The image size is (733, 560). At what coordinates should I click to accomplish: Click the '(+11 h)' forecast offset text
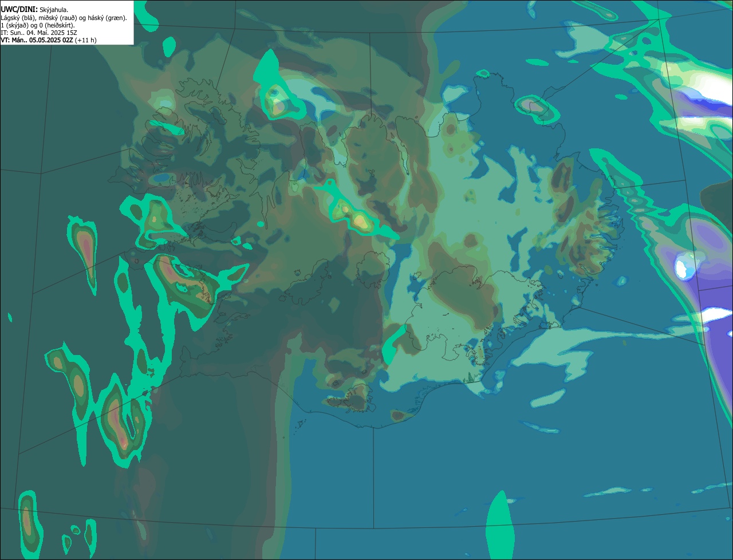pyautogui.click(x=85, y=40)
